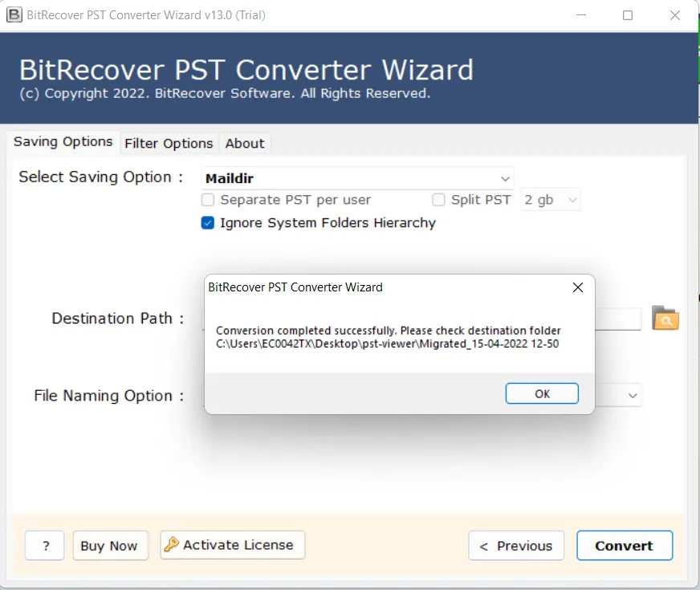This screenshot has height=590, width=700.
Task: Click the Copyright 2022 BitRecover Software text
Action: (225, 93)
